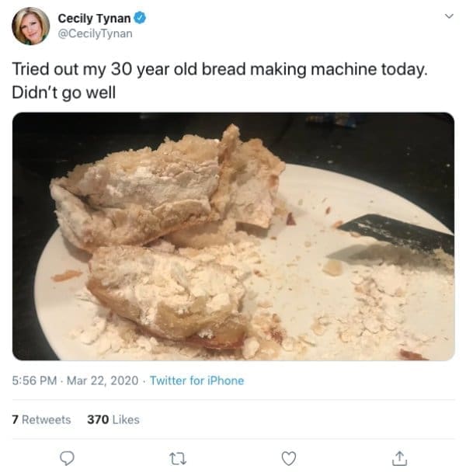View the 370 Likes list
The width and height of the screenshot is (466, 476).
pyautogui.click(x=113, y=419)
